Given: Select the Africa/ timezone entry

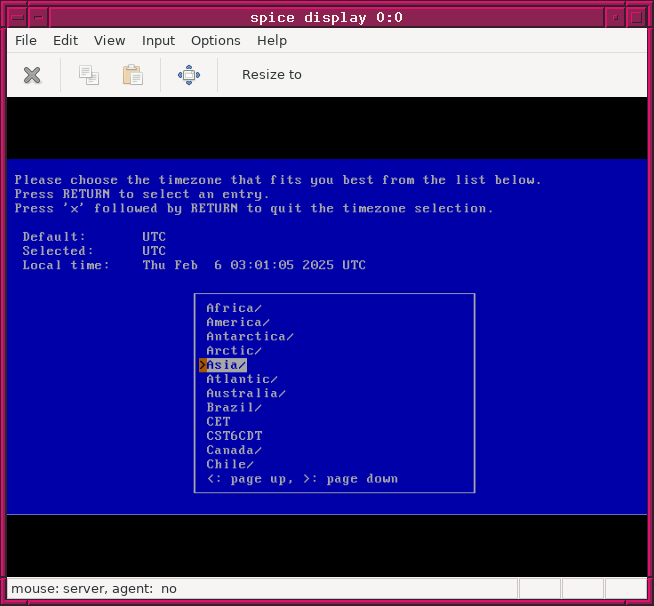Looking at the screenshot, I should coord(234,308).
